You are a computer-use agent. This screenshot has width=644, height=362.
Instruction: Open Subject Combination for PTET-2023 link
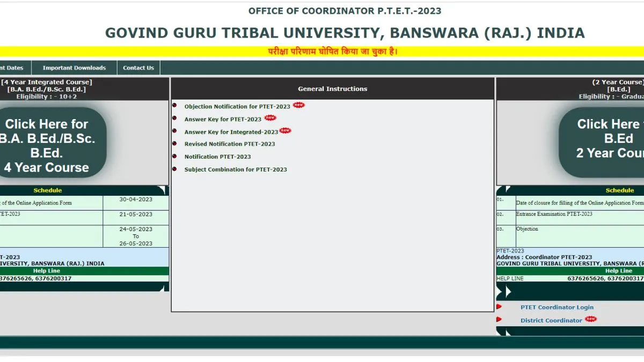tap(236, 169)
